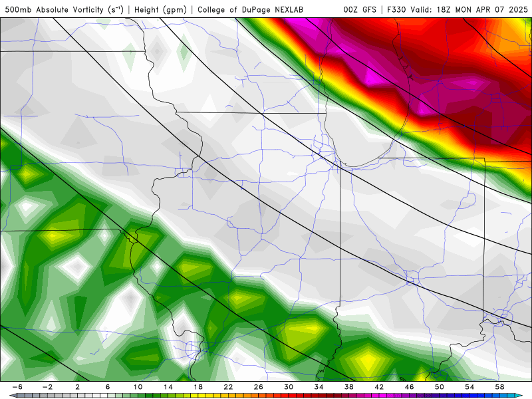This screenshot has height=399, width=532.
Task: Click the '-6' color scale label
Action: point(17,387)
